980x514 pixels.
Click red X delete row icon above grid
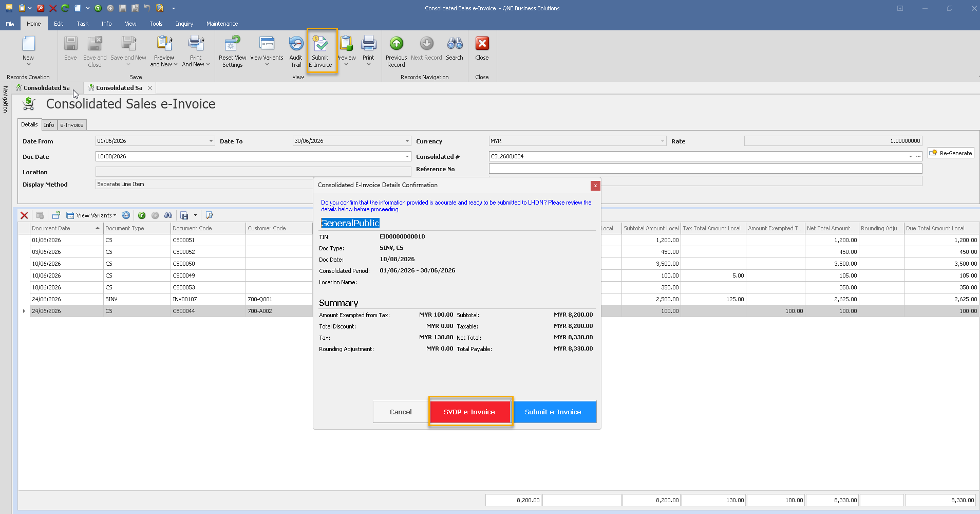click(x=24, y=215)
